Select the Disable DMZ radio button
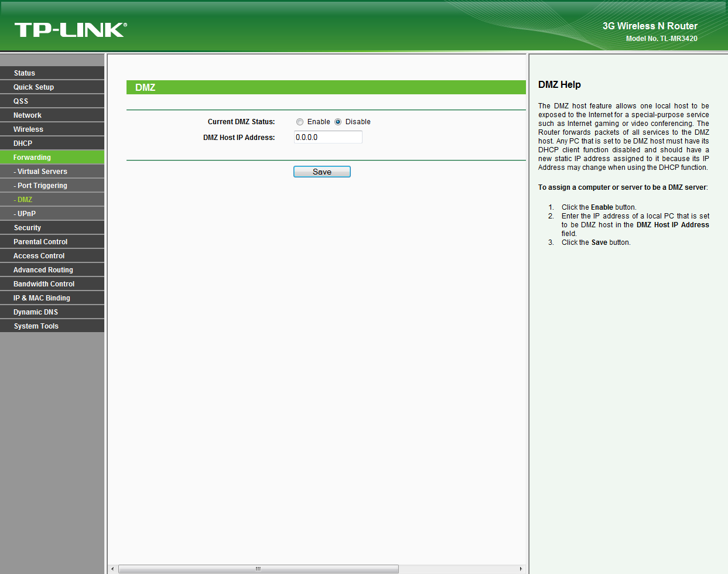This screenshot has height=574, width=728. click(x=338, y=122)
